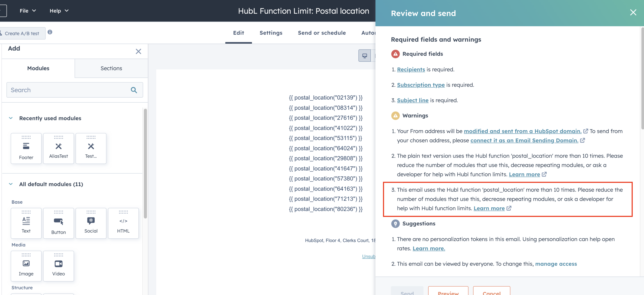644x295 pixels.
Task: Open the File menu
Action: (28, 11)
